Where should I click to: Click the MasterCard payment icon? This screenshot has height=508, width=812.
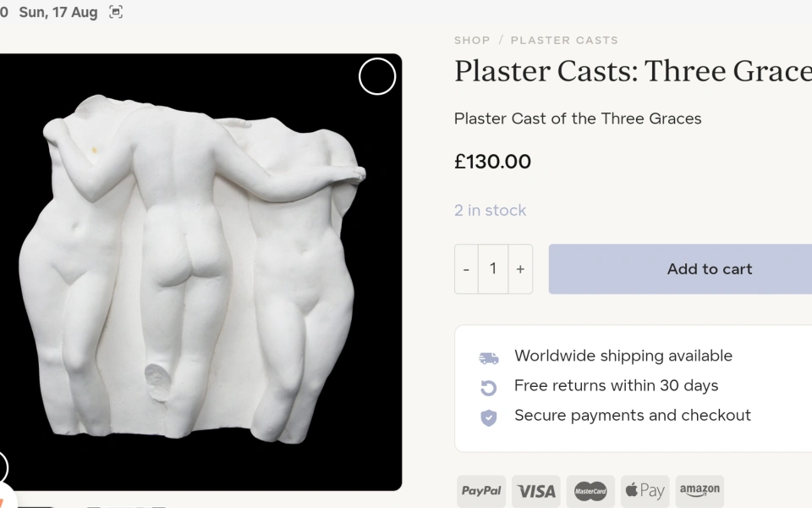(x=590, y=490)
